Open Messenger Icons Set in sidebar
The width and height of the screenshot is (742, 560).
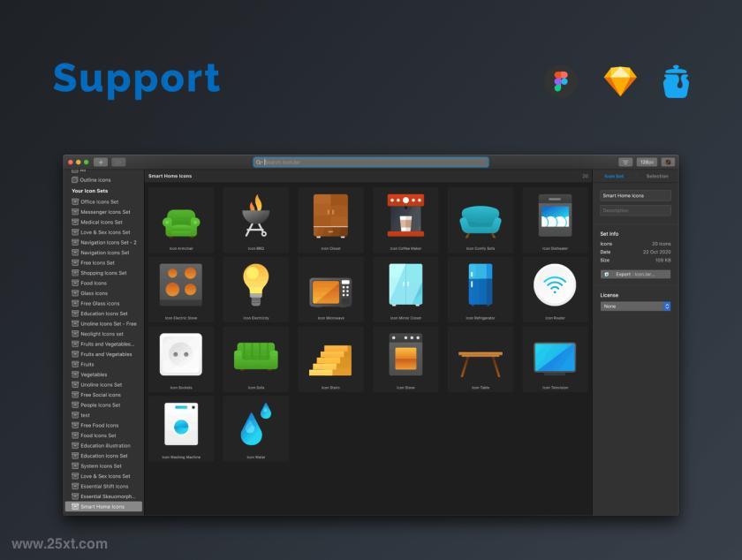(103, 212)
